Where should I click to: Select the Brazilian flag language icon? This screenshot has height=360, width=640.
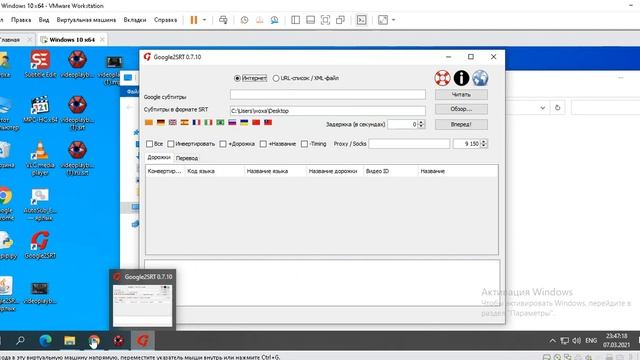pyautogui.click(x=220, y=122)
